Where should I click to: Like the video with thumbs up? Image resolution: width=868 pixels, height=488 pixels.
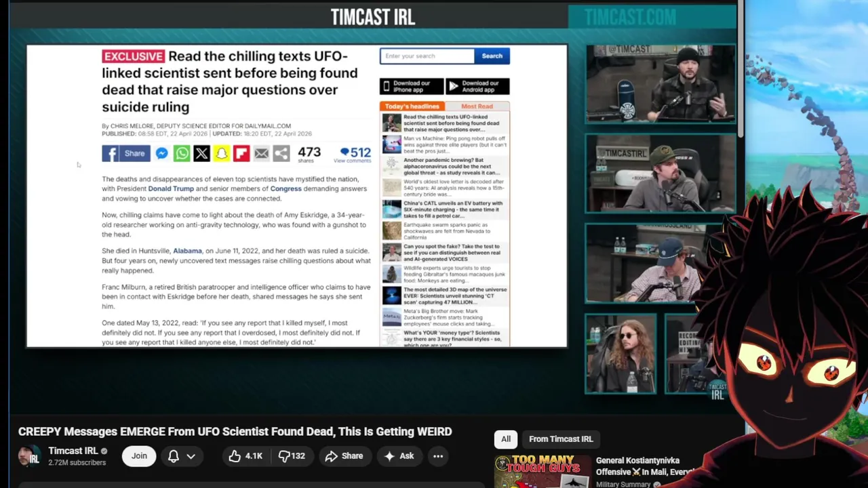point(245,456)
